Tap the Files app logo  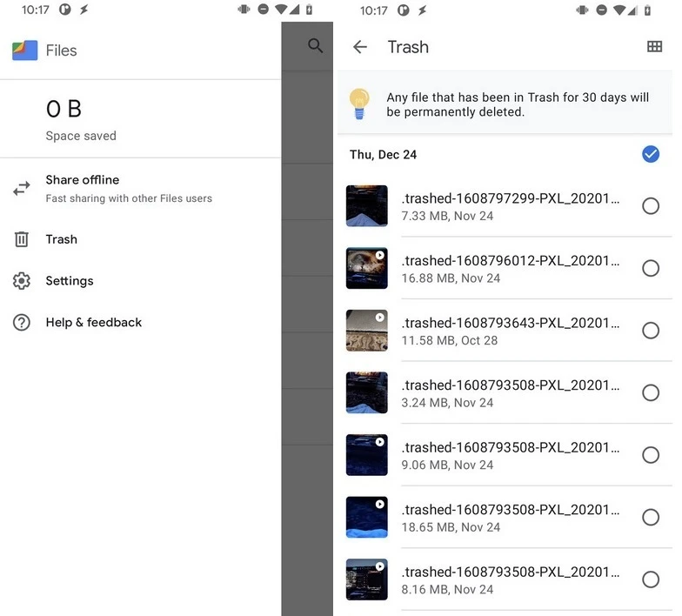click(x=24, y=50)
